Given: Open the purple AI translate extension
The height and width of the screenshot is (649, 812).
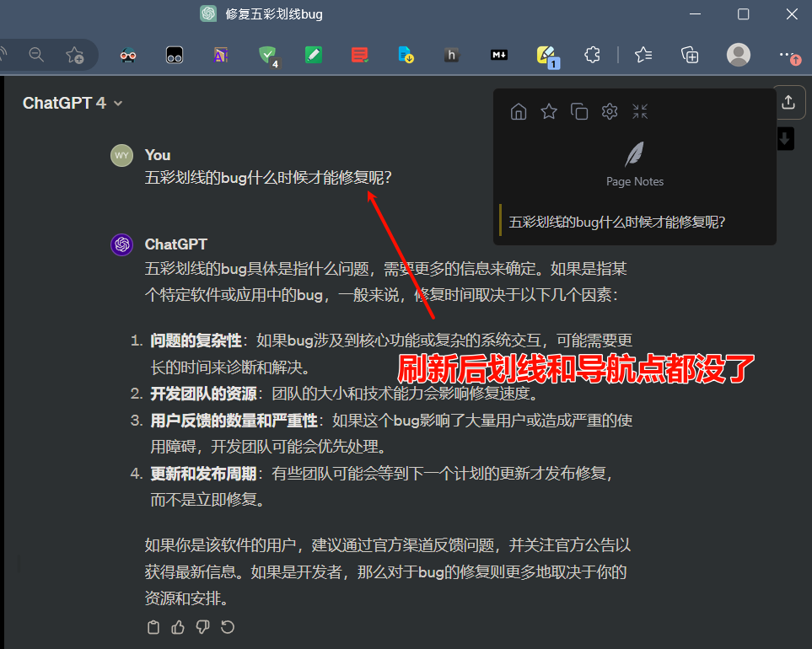Looking at the screenshot, I should [x=221, y=55].
